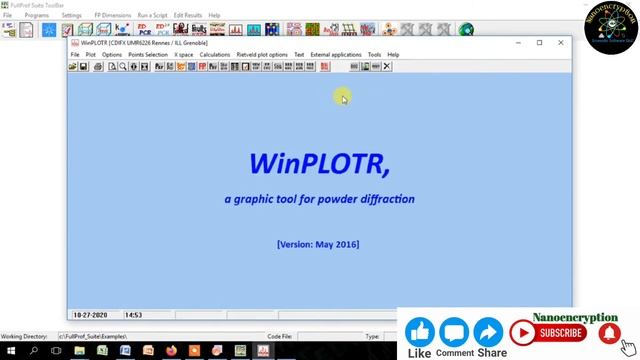The image size is (640, 360).
Task: Click the K-atom icon in FullProf toolbar
Action: tap(122, 29)
